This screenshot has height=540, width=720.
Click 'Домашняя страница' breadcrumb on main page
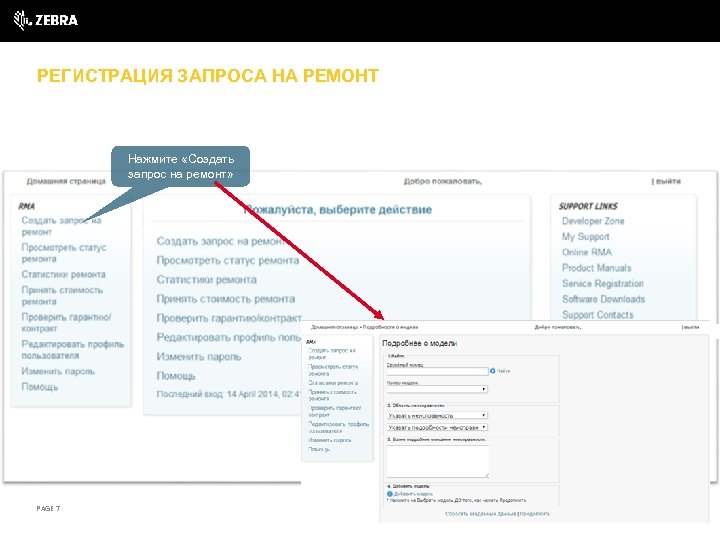[x=66, y=181]
